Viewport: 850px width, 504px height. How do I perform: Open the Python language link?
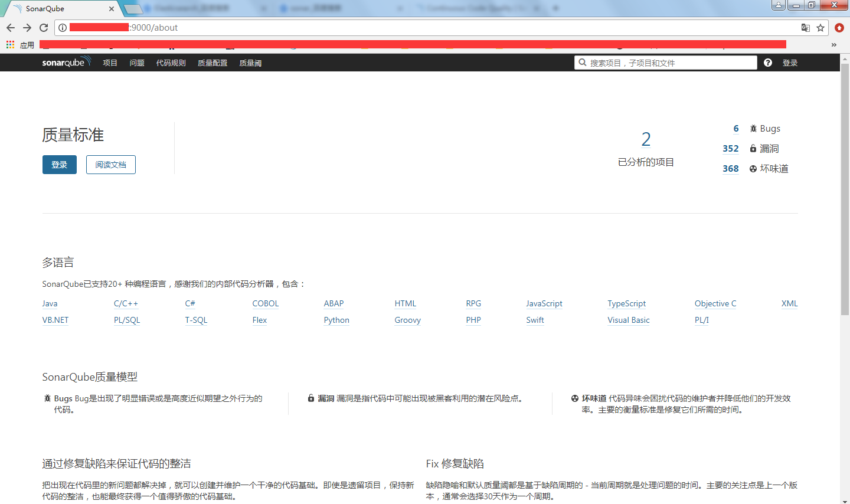(x=336, y=320)
